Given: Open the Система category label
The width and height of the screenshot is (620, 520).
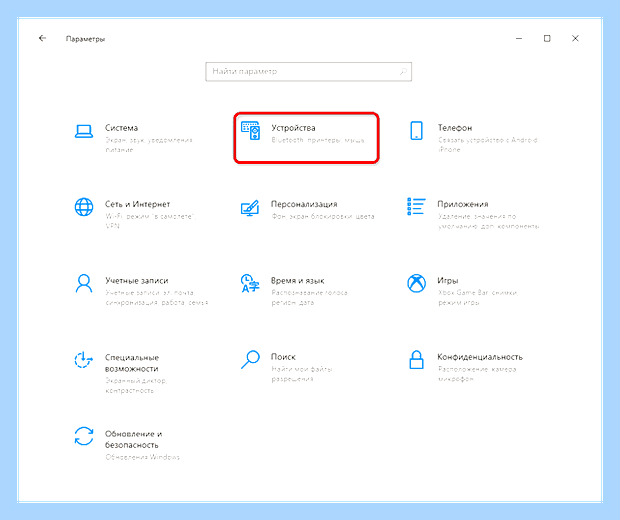Looking at the screenshot, I should point(121,128).
